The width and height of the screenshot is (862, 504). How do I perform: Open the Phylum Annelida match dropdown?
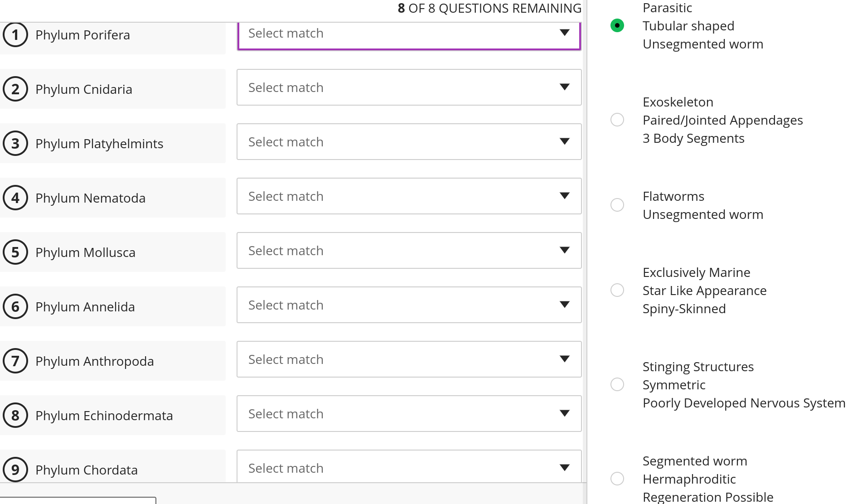(x=409, y=305)
